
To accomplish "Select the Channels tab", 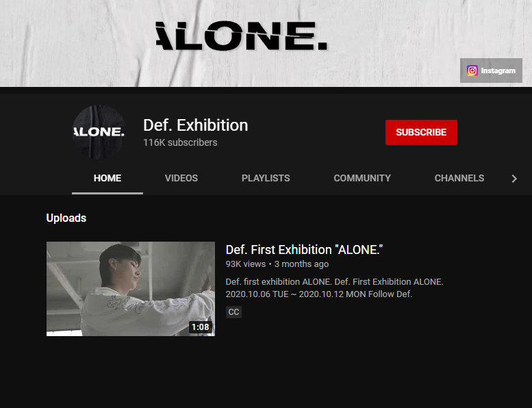I will coord(459,179).
